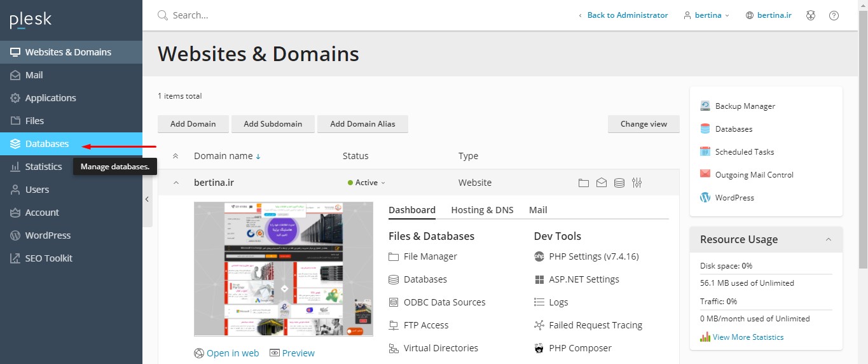Open the help question mark icon
868x364 pixels.
tap(834, 15)
